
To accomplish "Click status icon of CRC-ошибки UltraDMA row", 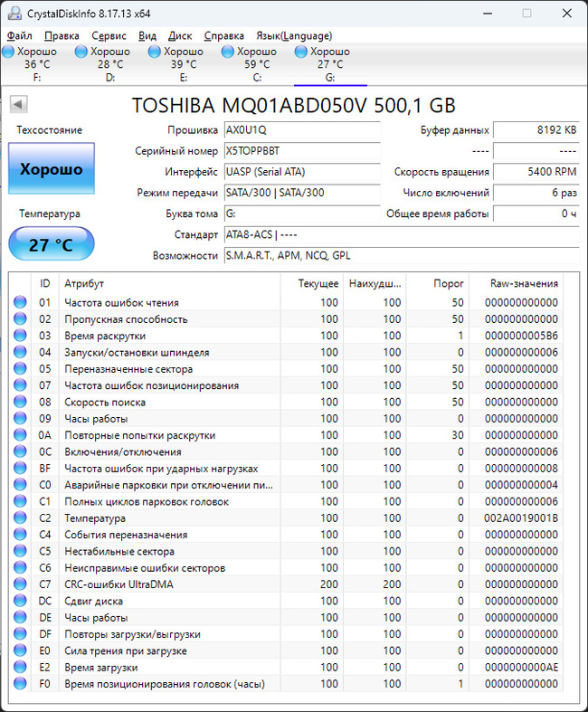I will [20, 584].
